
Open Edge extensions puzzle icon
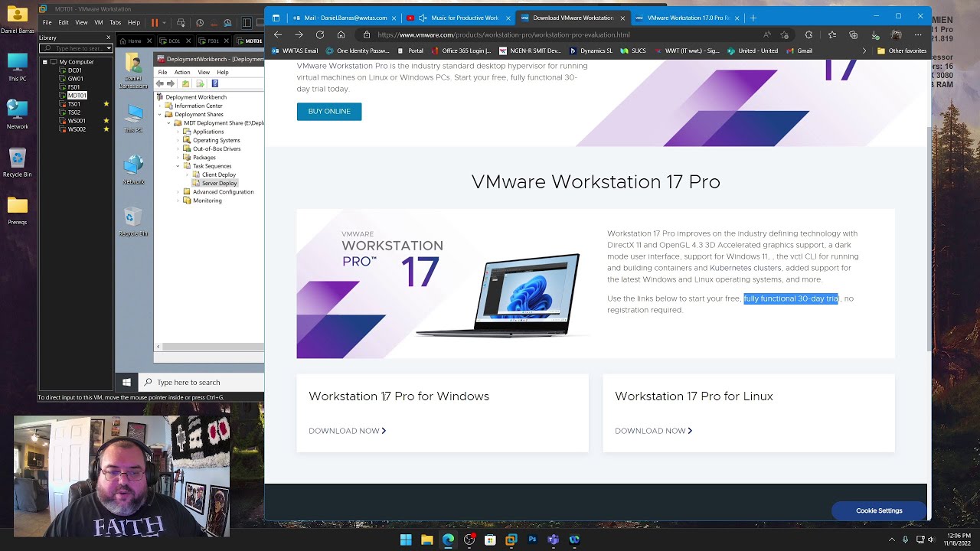(x=808, y=34)
